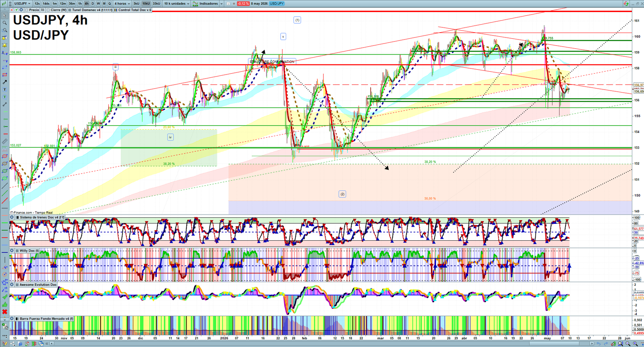Select the red rectangle drawing tool
Screen dimensions: 644x347
point(5,75)
